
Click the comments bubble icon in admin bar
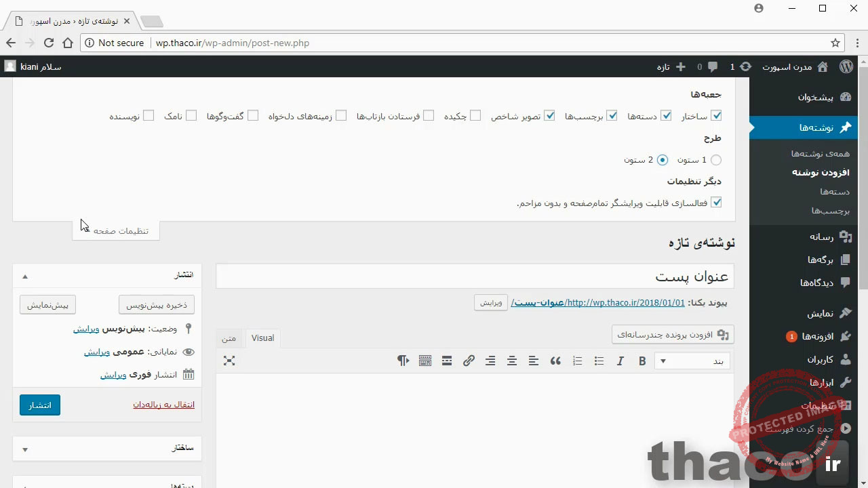click(x=713, y=66)
